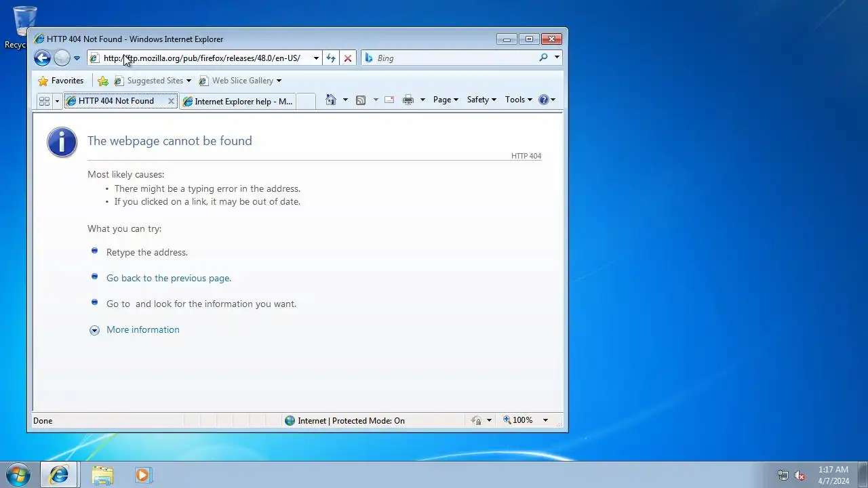Open the search provider dropdown arrow
This screenshot has height=488, width=868.
point(557,58)
